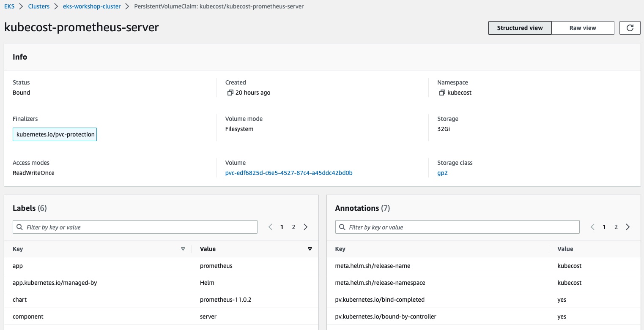This screenshot has width=644, height=330.
Task: Open eks-workshop-cluster breadcrumb link
Action: click(92, 6)
